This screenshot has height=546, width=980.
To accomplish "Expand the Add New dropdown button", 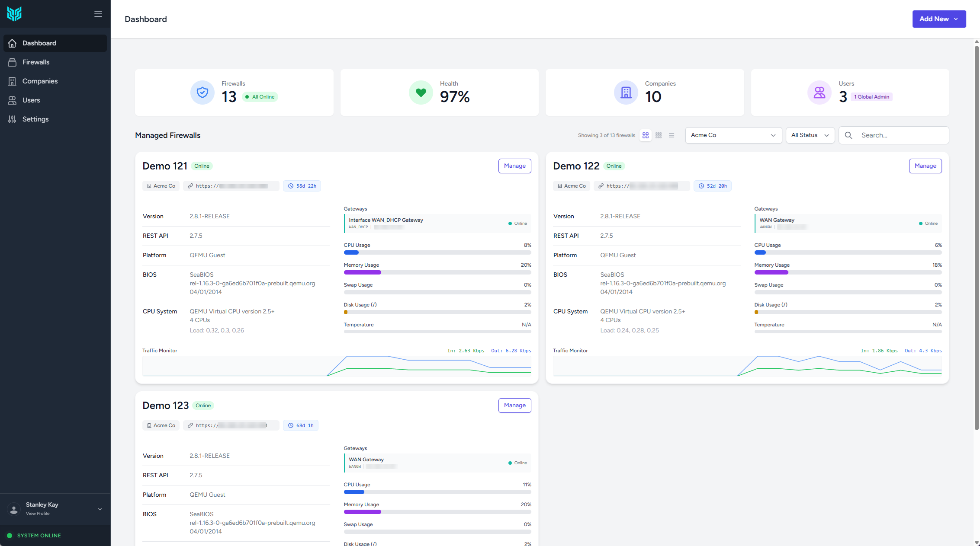I will 939,19.
